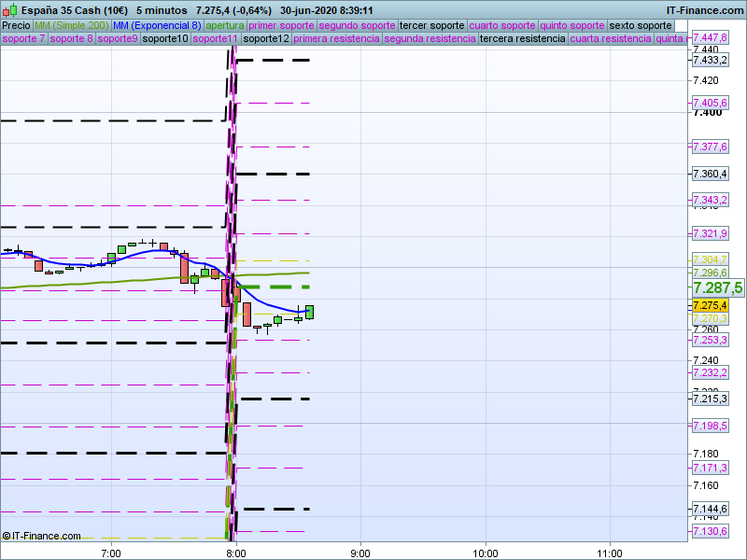
Task: Click the 7.321,9 price tag
Action: coord(710,234)
